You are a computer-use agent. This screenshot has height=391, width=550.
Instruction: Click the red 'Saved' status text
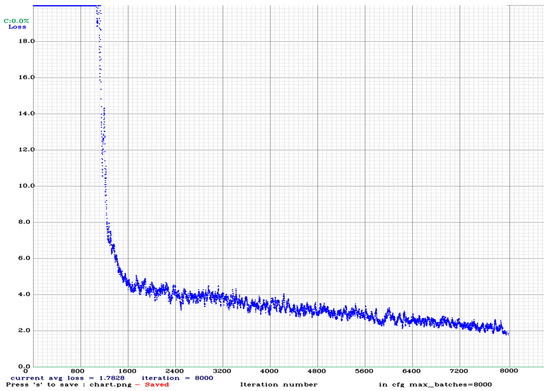click(157, 385)
